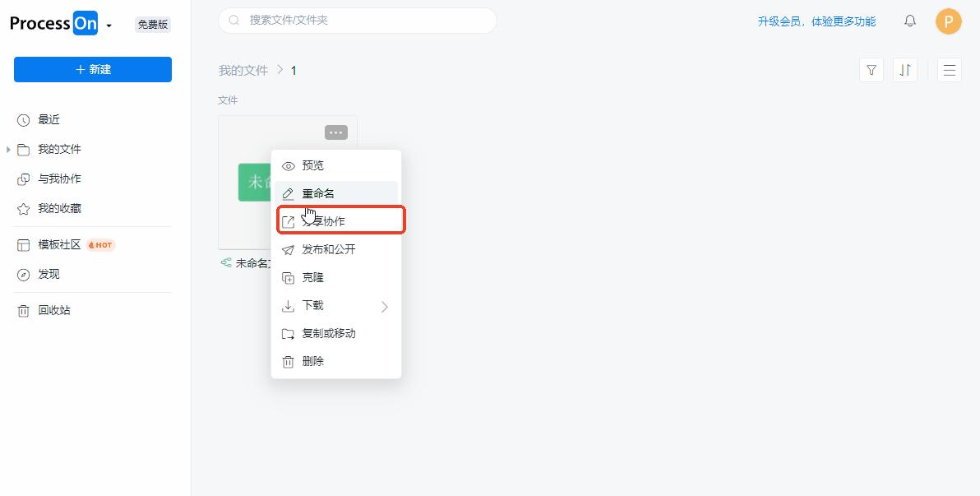This screenshot has width=980, height=496.
Task: Open the ProcessOn logo dropdown arrow
Action: 108,25
